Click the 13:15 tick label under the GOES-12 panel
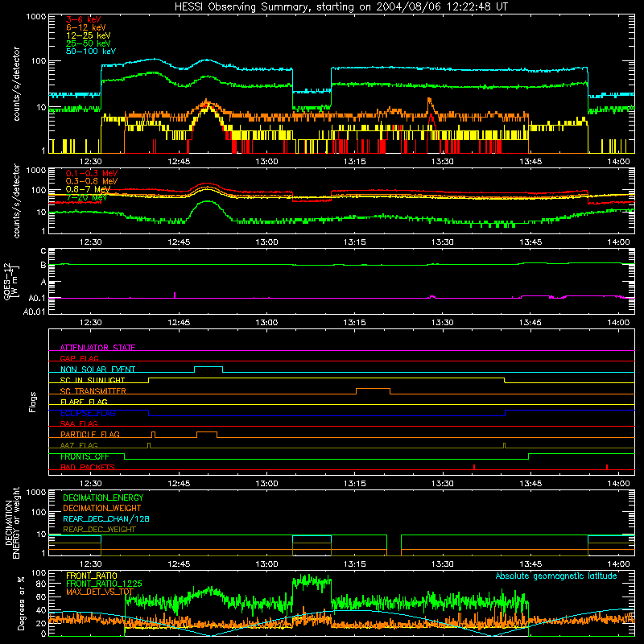This screenshot has width=644, height=644. click(x=354, y=323)
